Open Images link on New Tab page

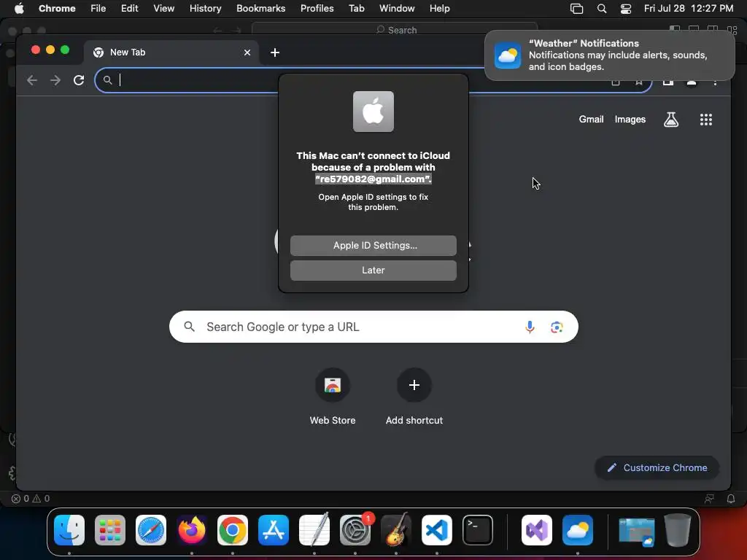coord(630,120)
